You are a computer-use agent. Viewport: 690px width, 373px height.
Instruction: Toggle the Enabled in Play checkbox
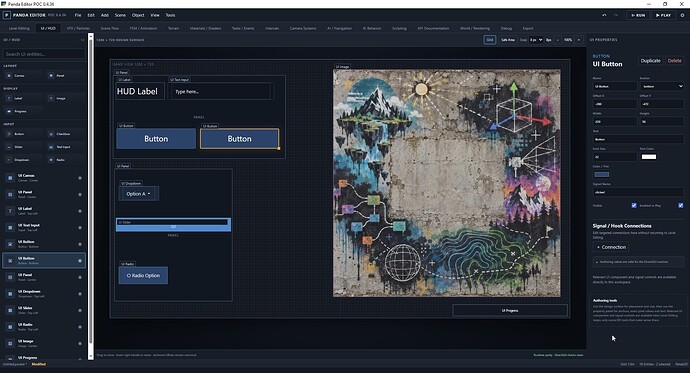[681, 205]
